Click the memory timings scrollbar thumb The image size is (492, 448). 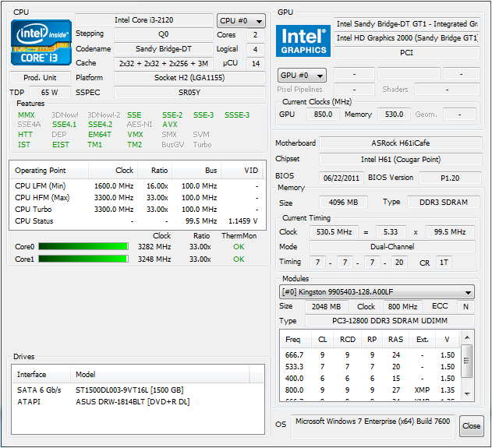(x=467, y=361)
